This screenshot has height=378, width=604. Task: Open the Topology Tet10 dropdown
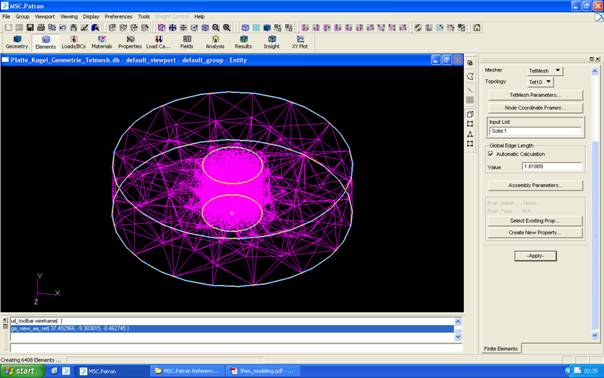(x=540, y=82)
